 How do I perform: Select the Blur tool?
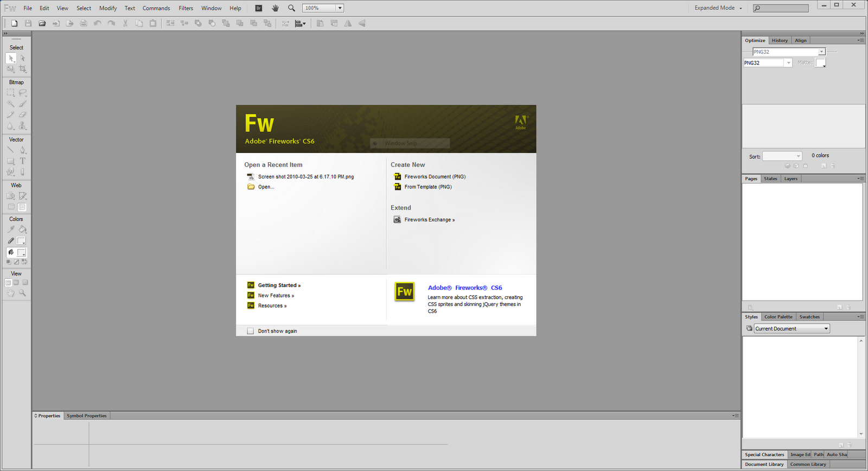click(x=11, y=126)
